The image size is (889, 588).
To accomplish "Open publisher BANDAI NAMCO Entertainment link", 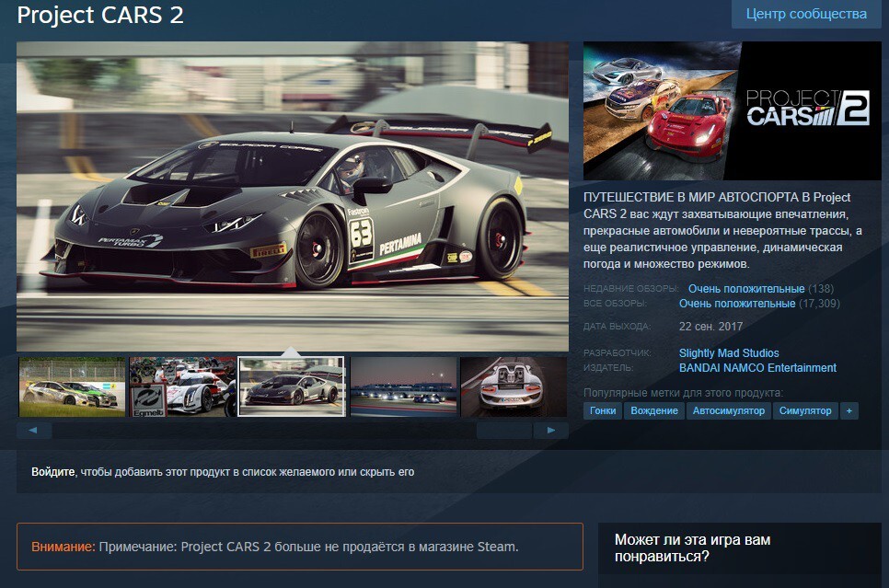I will tap(757, 367).
